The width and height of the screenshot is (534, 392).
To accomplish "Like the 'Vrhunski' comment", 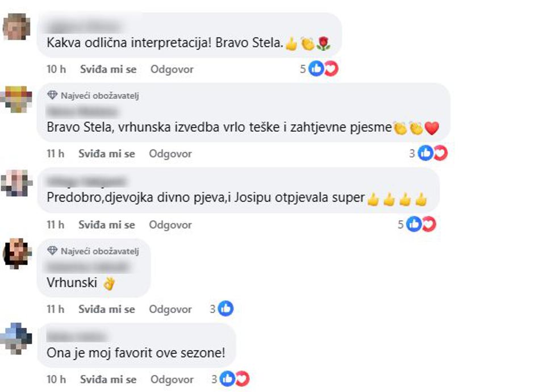I will [x=107, y=309].
